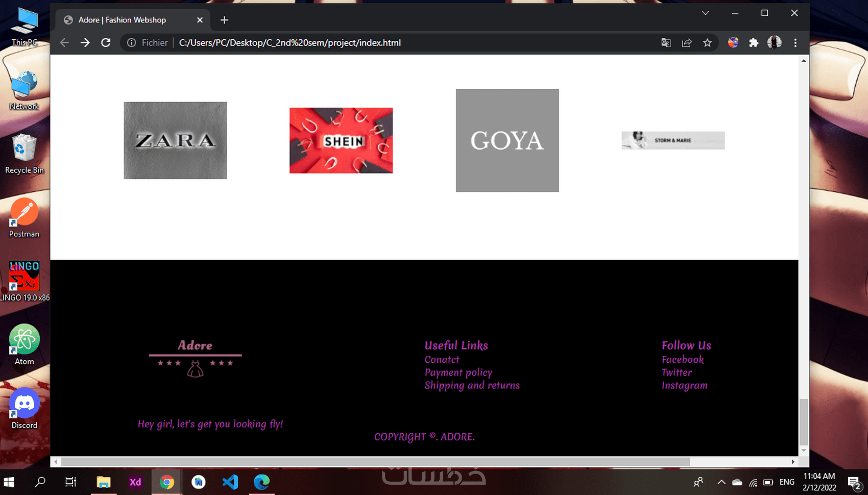Click the scroll up arrow
The width and height of the screenshot is (868, 495).
point(804,61)
